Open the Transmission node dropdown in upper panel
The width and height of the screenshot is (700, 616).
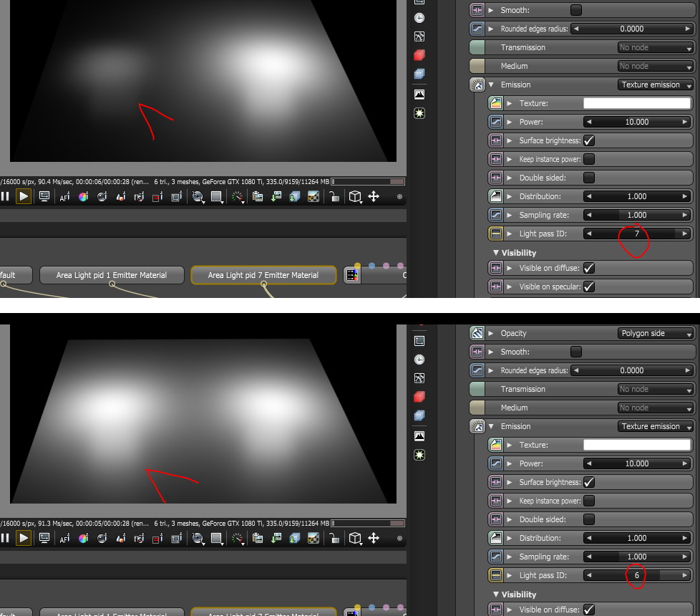point(655,47)
